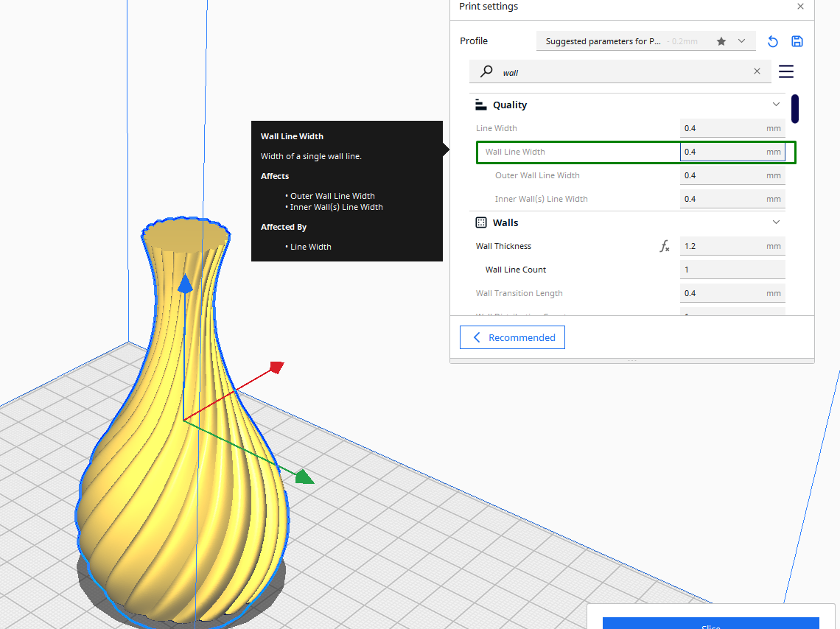
Task: Click the fx icon next to Wall Thickness
Action: click(664, 246)
